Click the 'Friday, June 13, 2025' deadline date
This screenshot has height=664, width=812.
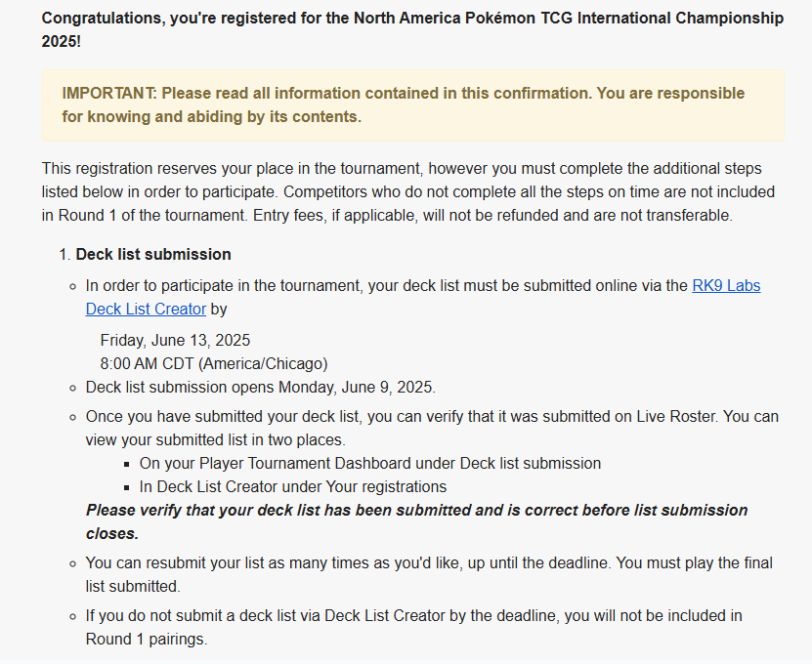(x=175, y=341)
